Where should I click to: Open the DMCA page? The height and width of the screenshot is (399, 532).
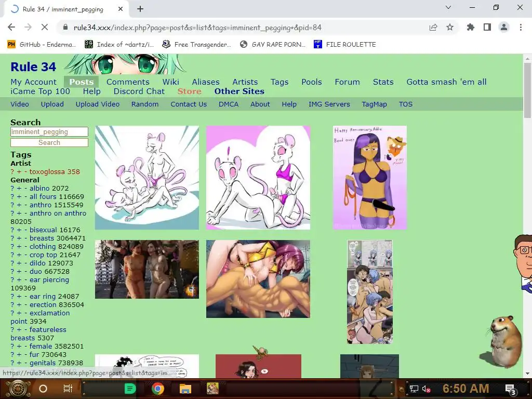(x=229, y=104)
